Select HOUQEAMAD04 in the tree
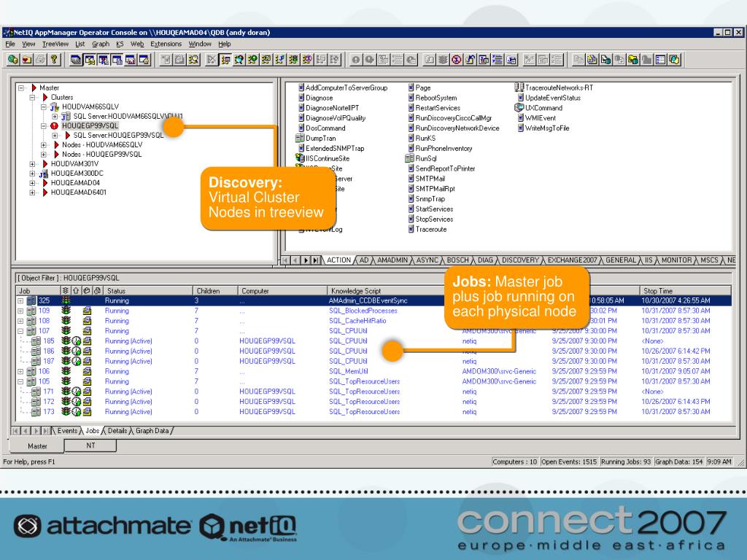The height and width of the screenshot is (560, 747). click(75, 183)
